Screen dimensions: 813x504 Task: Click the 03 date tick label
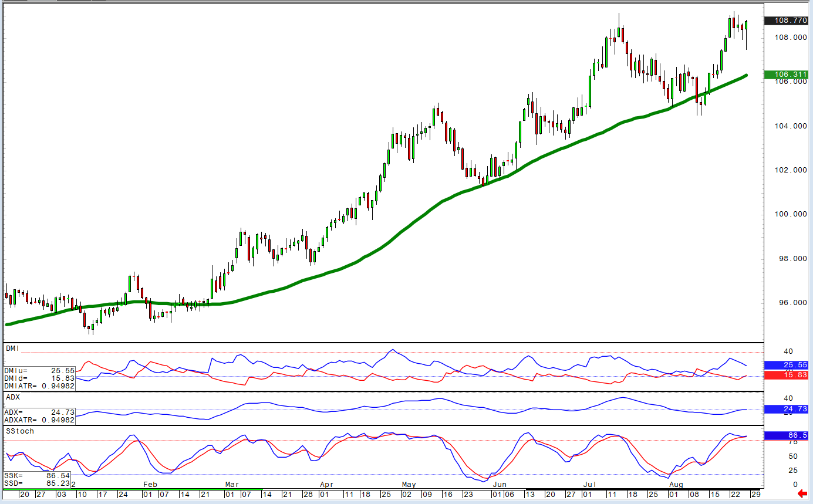click(61, 494)
